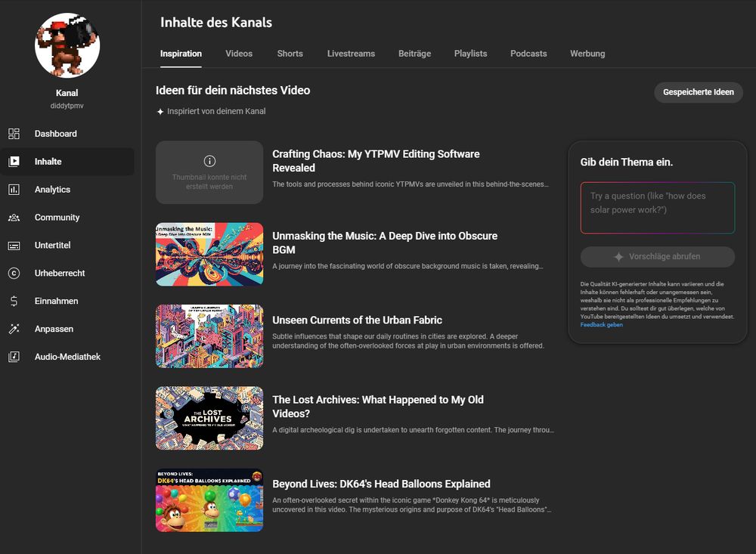Click the heading Ideen für dein nächstes Video
The width and height of the screenshot is (756, 554).
233,91
